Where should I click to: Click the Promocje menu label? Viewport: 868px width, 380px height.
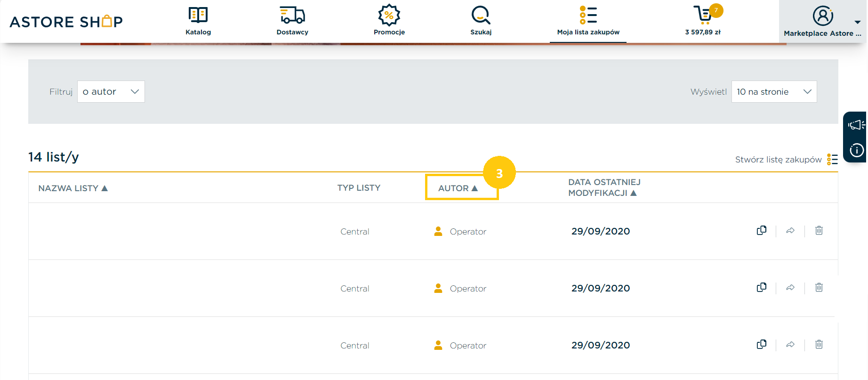tap(389, 32)
